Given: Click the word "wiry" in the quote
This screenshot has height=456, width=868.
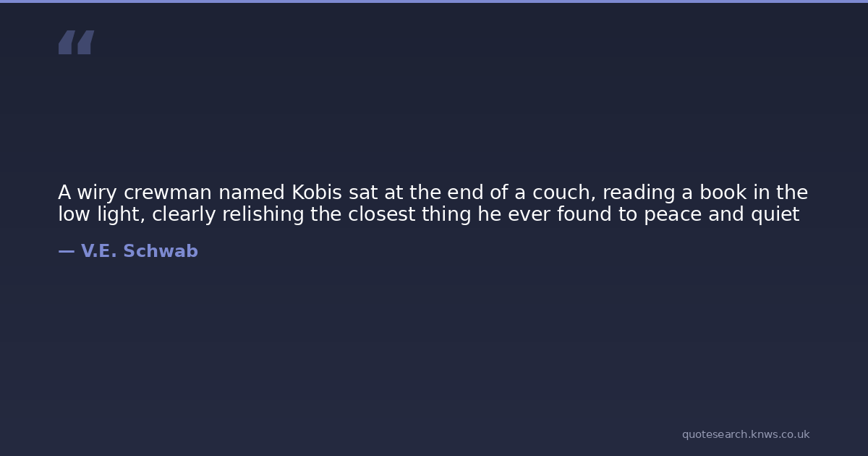Looking at the screenshot, I should point(97,193).
